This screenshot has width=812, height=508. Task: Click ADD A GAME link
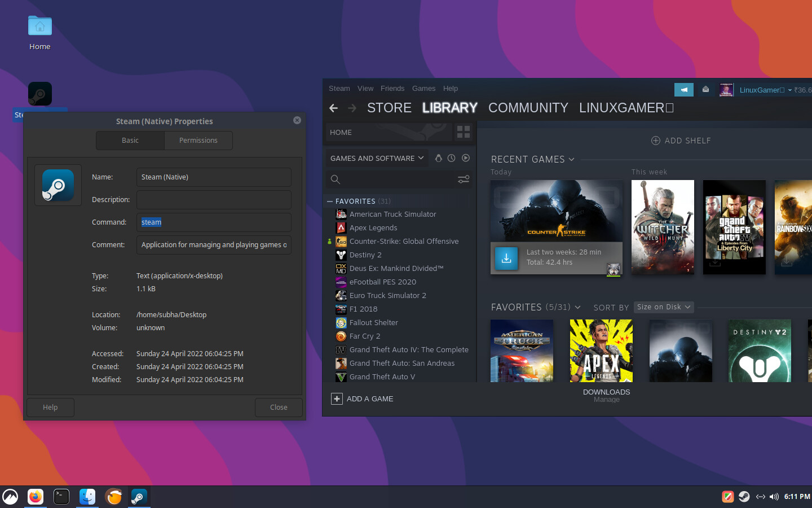pos(370,399)
